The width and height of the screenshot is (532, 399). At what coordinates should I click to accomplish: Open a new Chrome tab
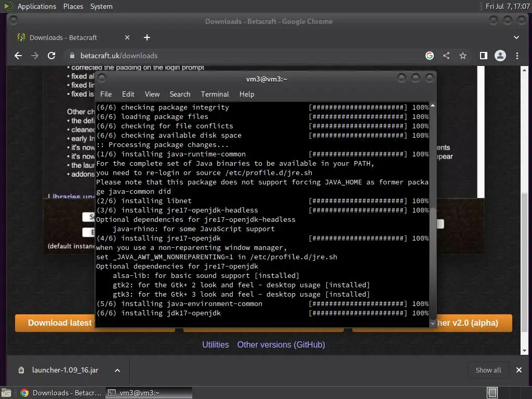pyautogui.click(x=147, y=37)
